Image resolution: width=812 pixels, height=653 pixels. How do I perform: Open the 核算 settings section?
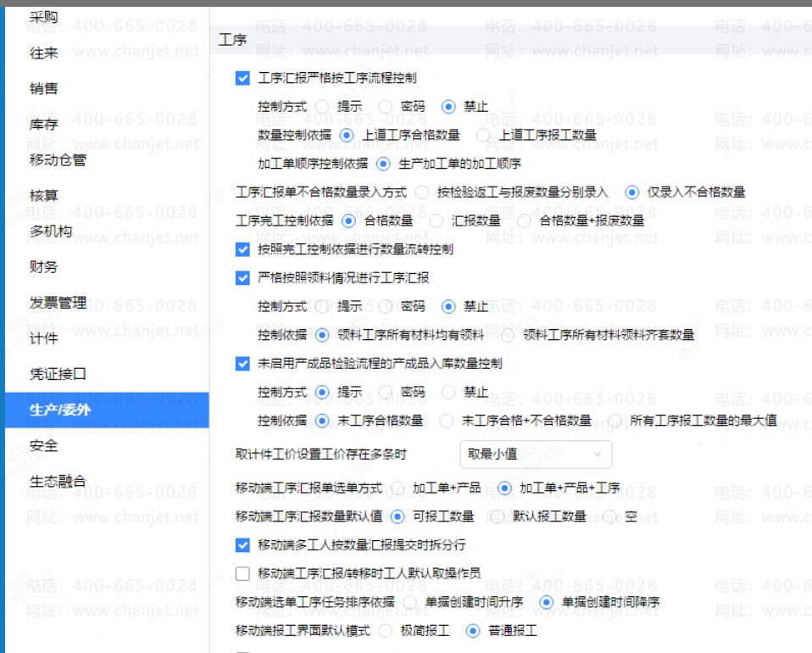pyautogui.click(x=43, y=196)
